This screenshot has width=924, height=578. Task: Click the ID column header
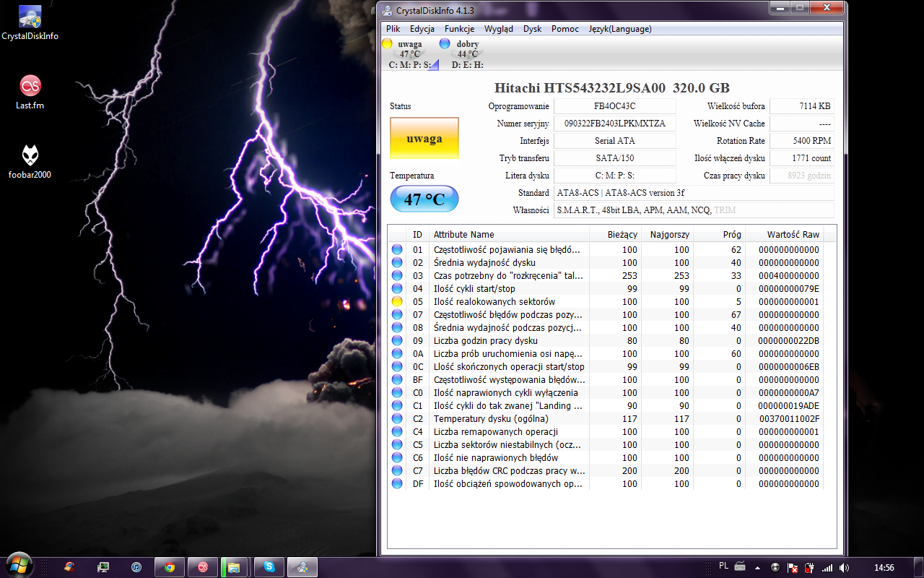pos(418,234)
